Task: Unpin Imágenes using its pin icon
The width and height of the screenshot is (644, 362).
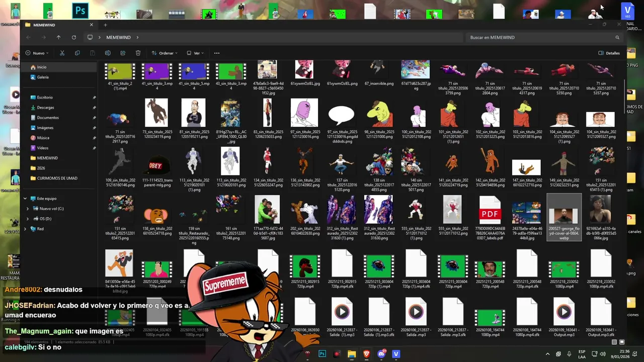Action: pos(94,128)
